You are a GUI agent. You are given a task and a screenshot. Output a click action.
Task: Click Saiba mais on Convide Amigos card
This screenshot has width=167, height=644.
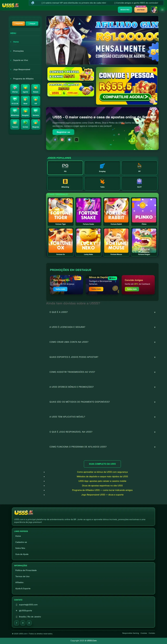(132, 289)
